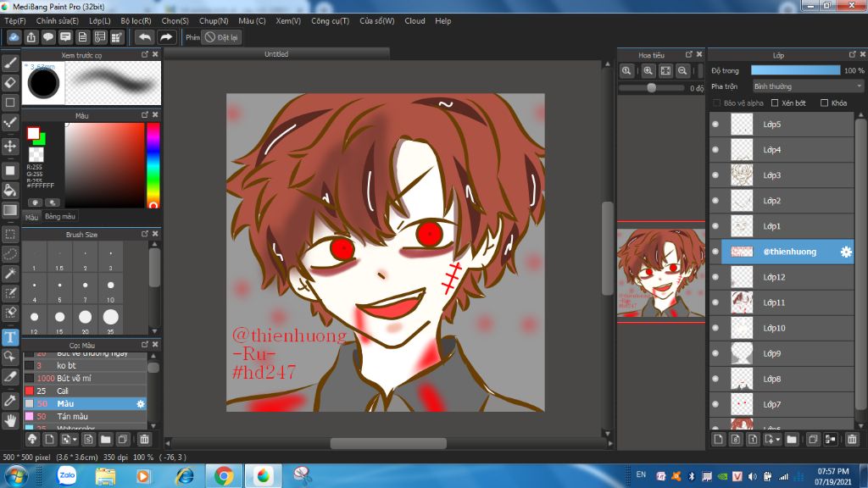Fit canvas to window in Navigator
Screen dimensions: 868x488
coord(665,71)
